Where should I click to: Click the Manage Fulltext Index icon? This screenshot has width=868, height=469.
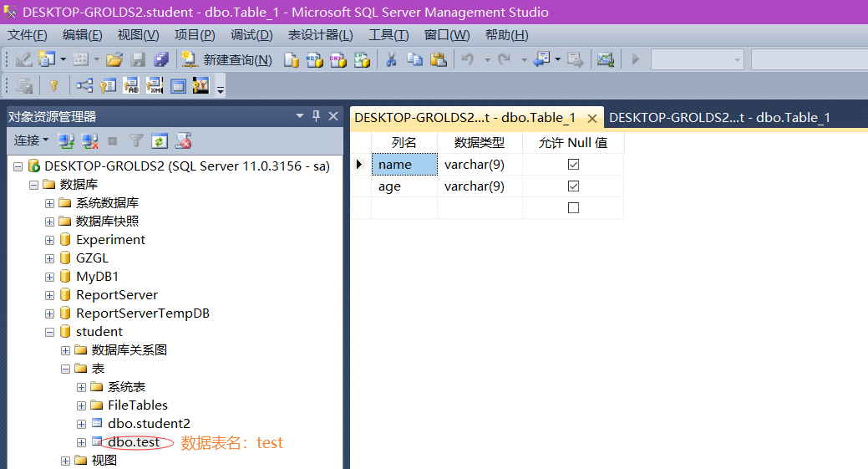pos(131,86)
